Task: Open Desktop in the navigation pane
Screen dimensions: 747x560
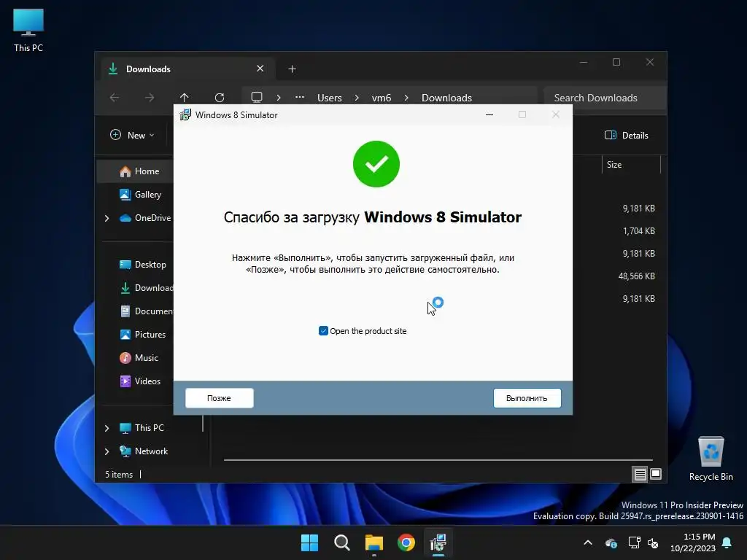Action: [142, 264]
